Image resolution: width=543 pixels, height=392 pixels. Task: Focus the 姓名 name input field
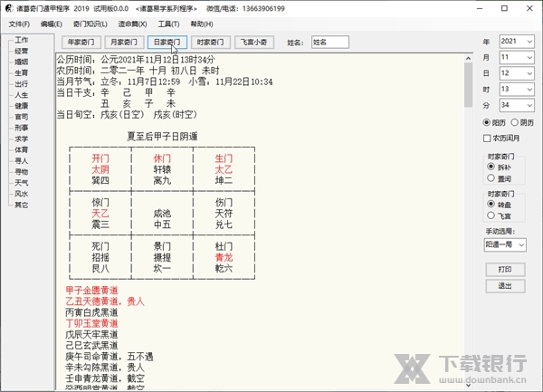330,43
